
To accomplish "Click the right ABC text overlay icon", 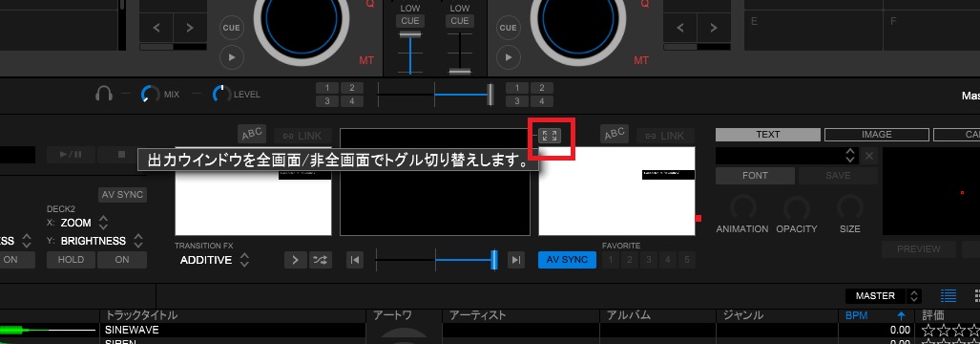I will click(615, 134).
